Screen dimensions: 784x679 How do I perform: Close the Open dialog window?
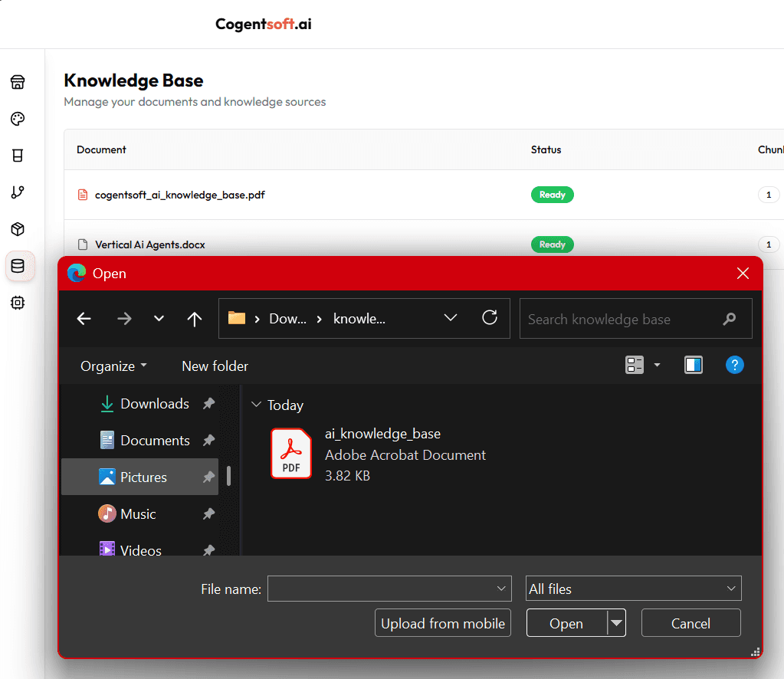[x=743, y=273]
